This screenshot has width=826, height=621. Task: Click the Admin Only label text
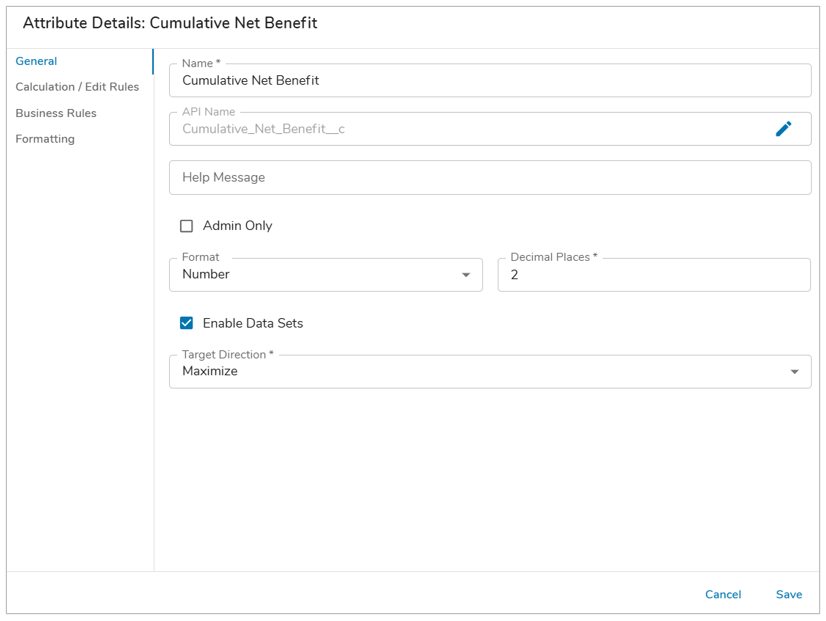point(237,226)
